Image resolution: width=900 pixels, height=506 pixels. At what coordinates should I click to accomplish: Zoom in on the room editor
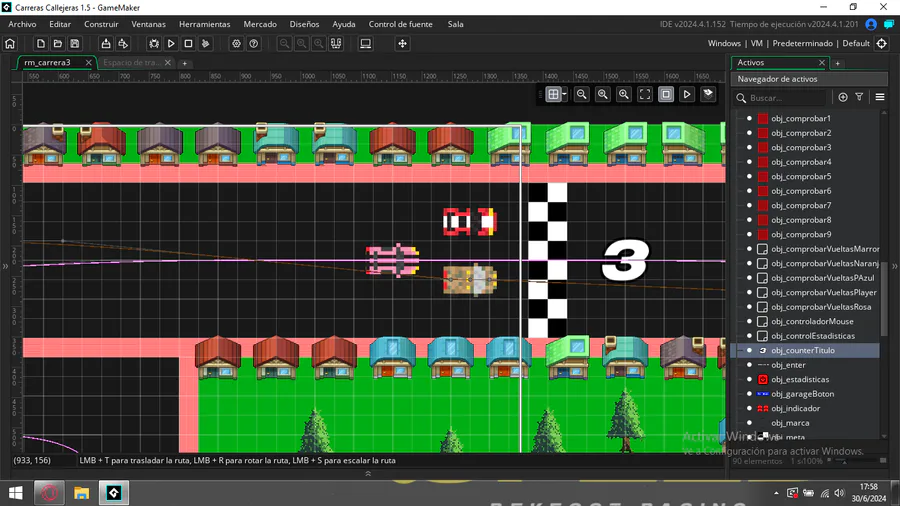(624, 95)
